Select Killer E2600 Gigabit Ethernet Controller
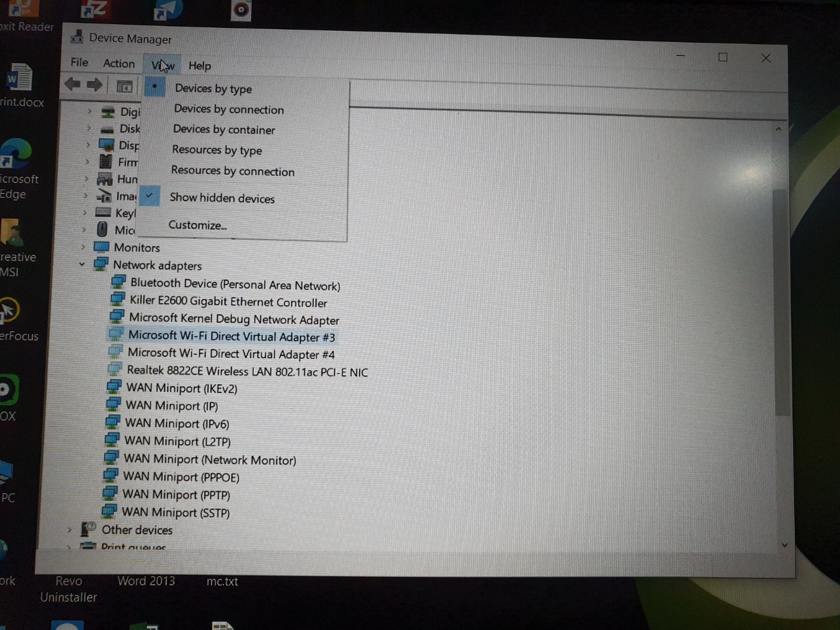This screenshot has width=840, height=630. pos(228,301)
